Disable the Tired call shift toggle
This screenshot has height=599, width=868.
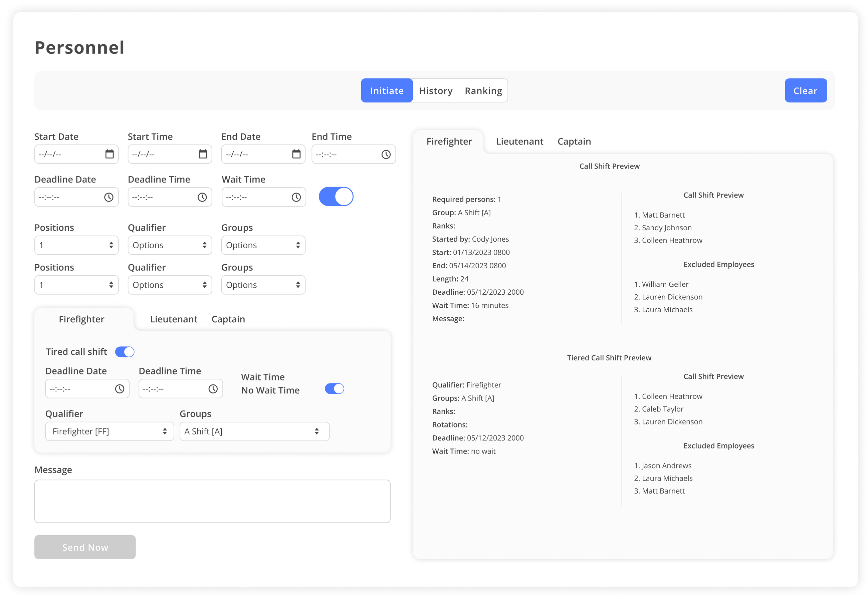[x=125, y=352]
